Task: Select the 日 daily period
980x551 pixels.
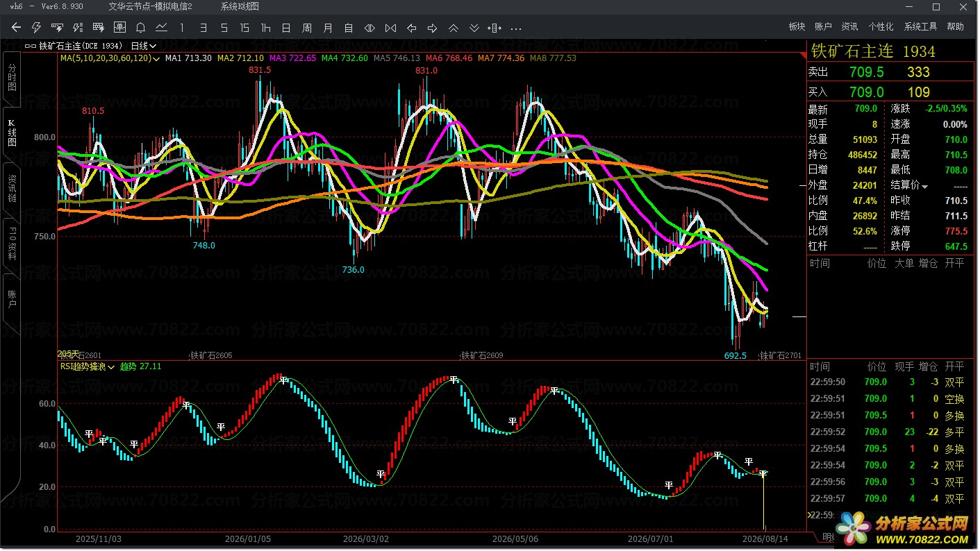Action: click(286, 28)
